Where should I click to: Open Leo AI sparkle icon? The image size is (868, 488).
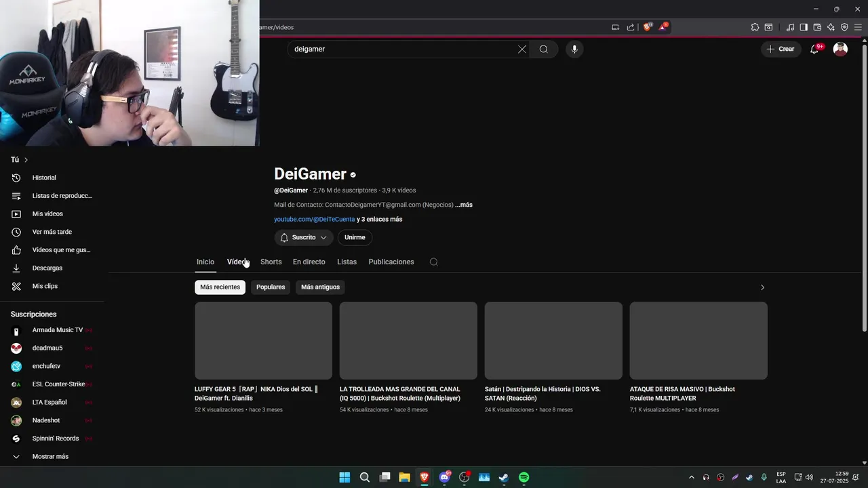point(831,27)
